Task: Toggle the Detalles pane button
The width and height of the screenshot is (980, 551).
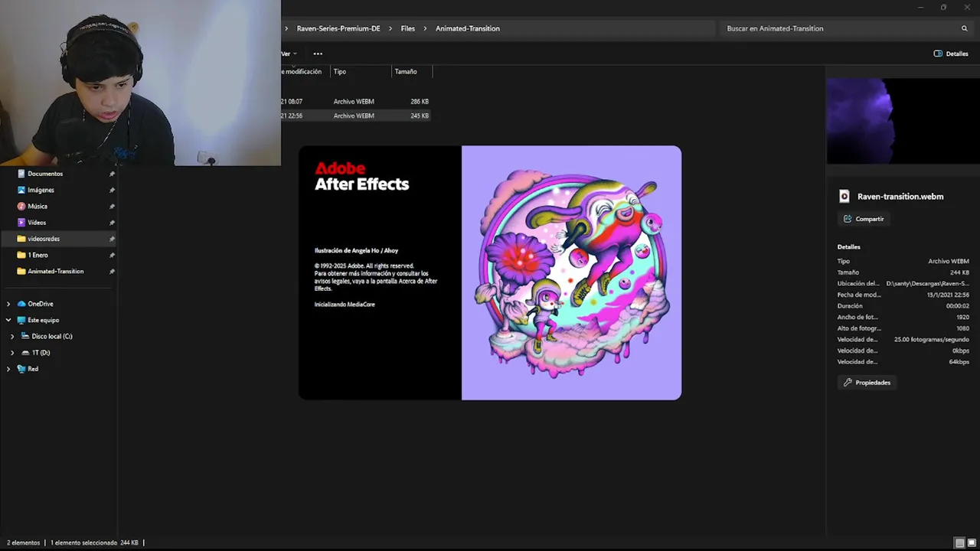Action: [951, 54]
